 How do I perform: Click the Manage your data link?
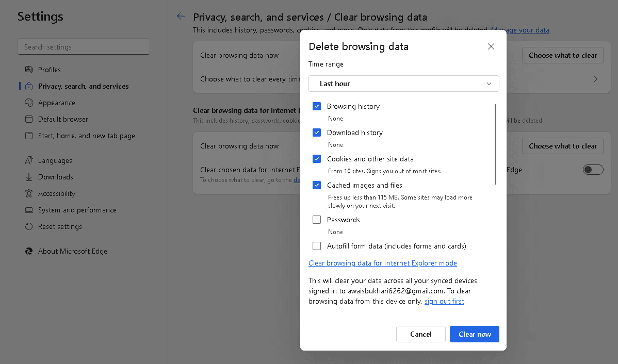520,30
